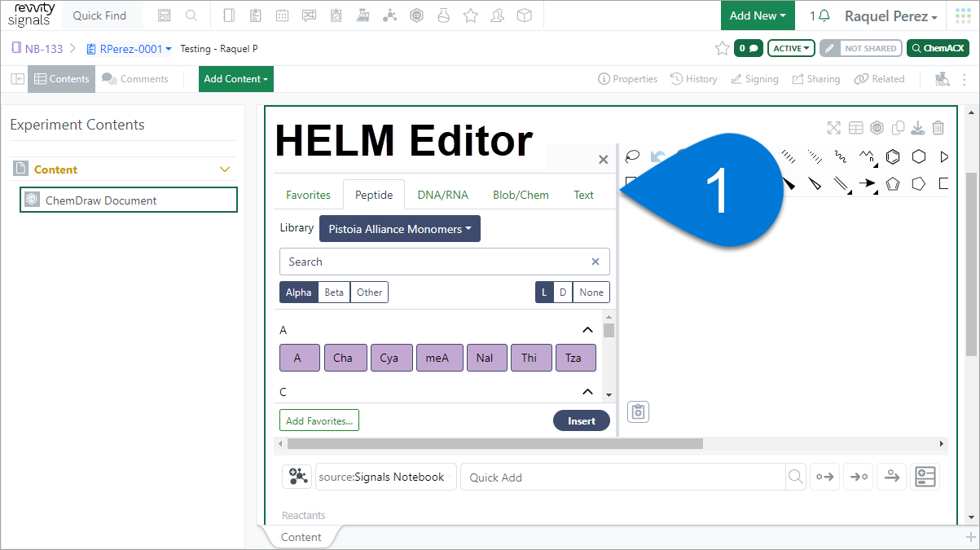Select the Lasso tool in ChemDraw
The height and width of the screenshot is (550, 980).
(x=632, y=156)
